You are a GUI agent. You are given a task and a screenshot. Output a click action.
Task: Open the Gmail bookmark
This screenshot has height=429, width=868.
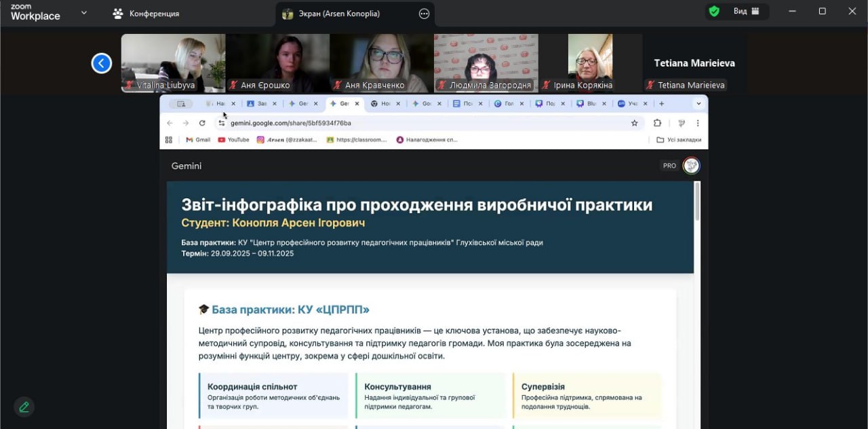[198, 140]
